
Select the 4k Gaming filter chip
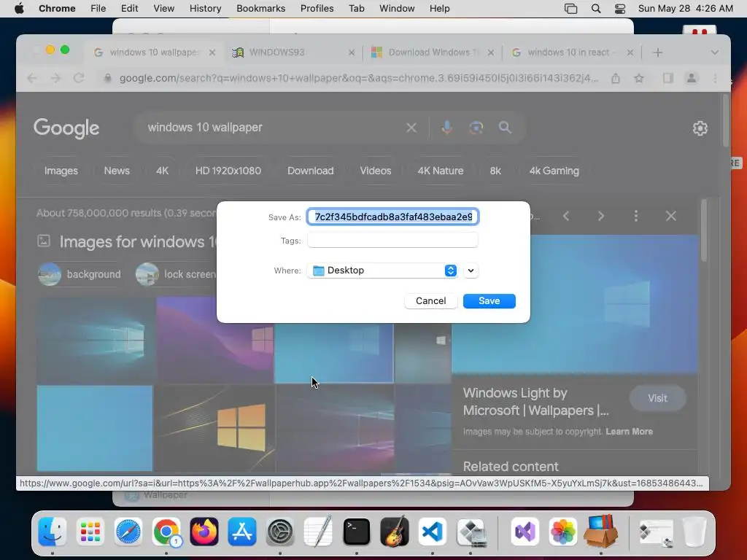click(x=554, y=171)
